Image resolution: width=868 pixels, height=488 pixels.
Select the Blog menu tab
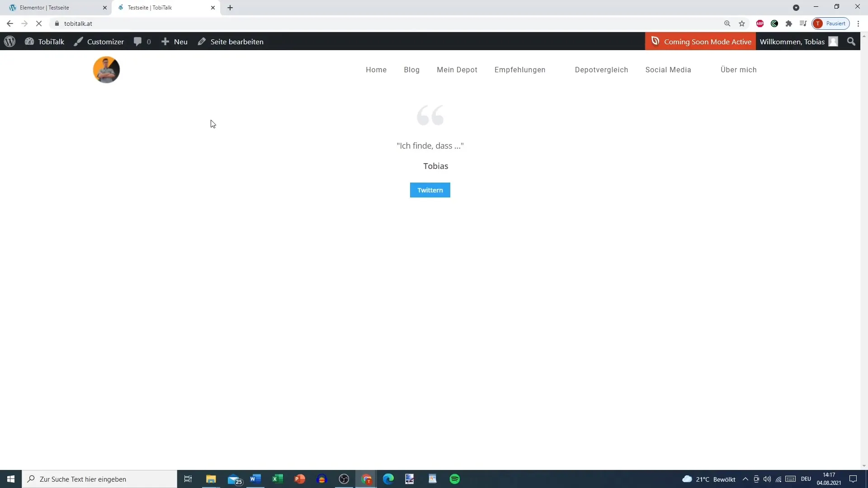[x=412, y=70]
